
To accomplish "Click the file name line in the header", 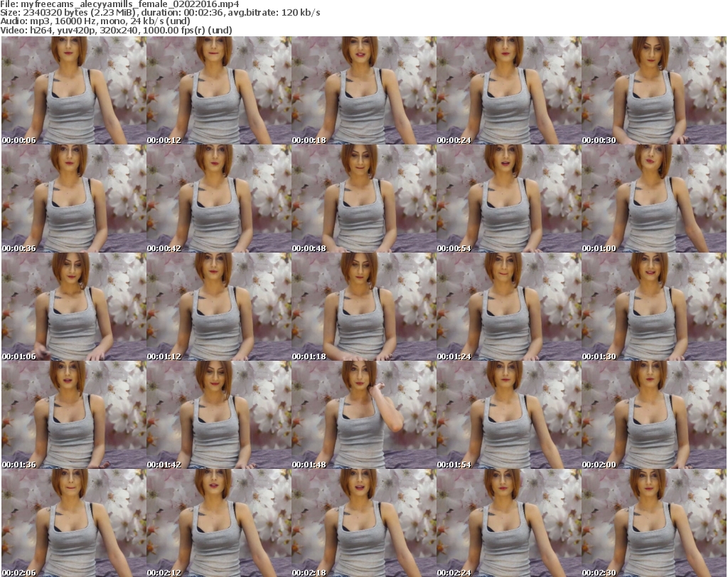I will pyautogui.click(x=119, y=4).
